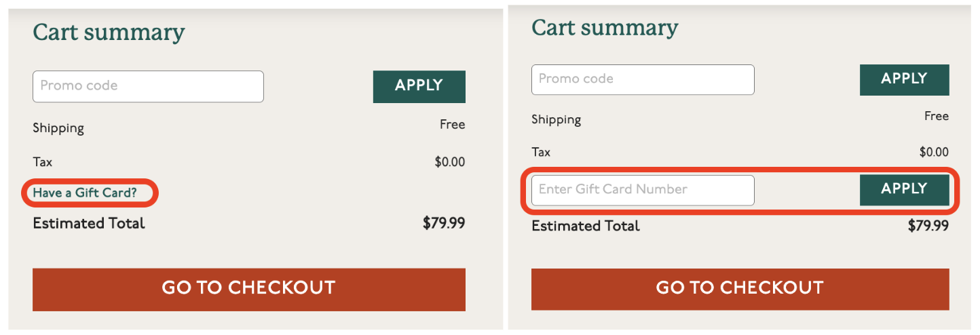The height and width of the screenshot is (335, 980).
Task: Click the "Have a Gift Card?" link
Action: [85, 193]
